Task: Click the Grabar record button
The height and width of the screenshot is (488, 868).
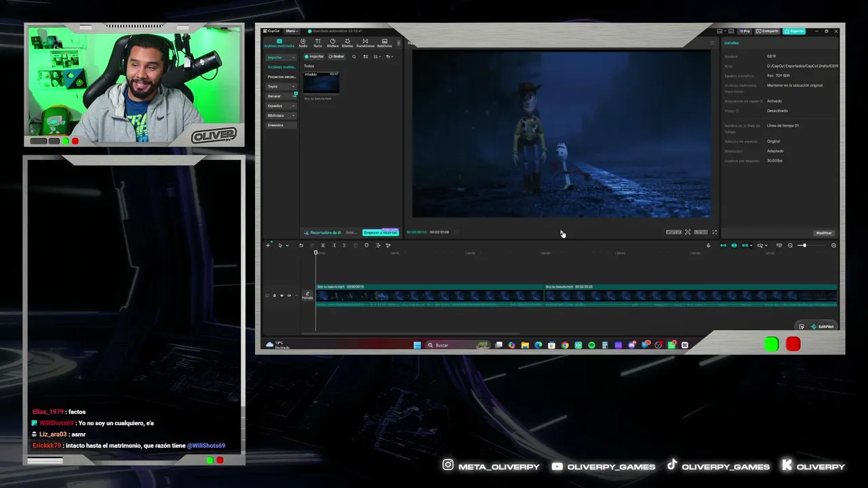Action: (x=336, y=56)
